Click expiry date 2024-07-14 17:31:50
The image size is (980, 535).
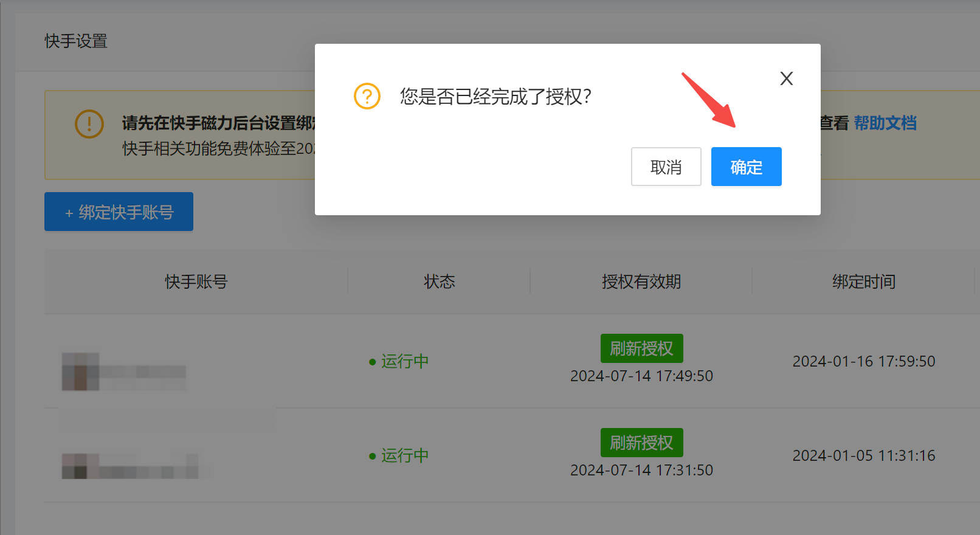point(641,471)
